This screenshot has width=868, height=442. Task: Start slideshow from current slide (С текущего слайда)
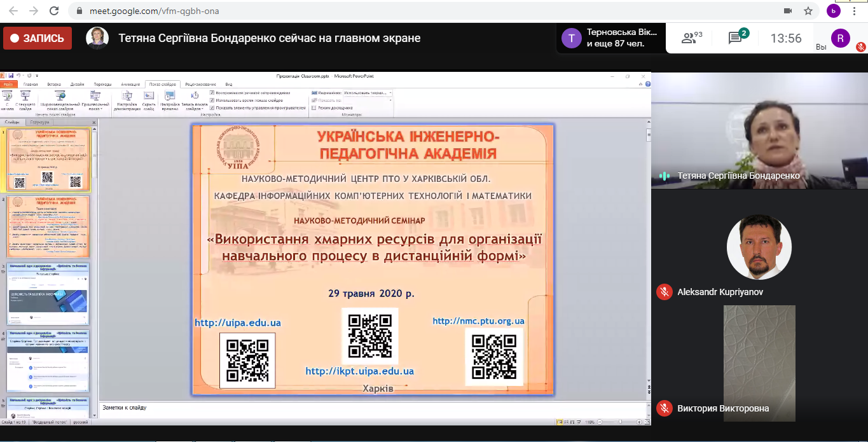pyautogui.click(x=25, y=100)
